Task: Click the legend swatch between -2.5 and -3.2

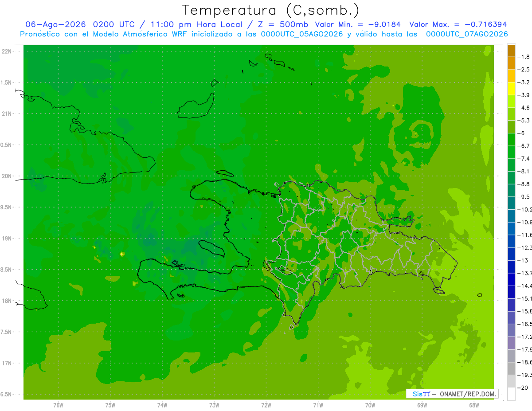Action: click(511, 76)
